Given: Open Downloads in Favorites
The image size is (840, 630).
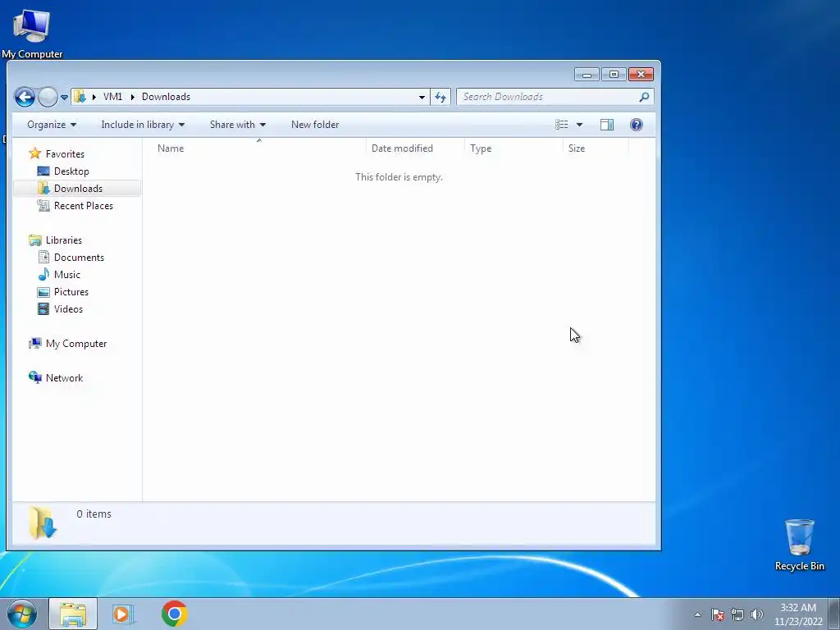Looking at the screenshot, I should pyautogui.click(x=78, y=189).
